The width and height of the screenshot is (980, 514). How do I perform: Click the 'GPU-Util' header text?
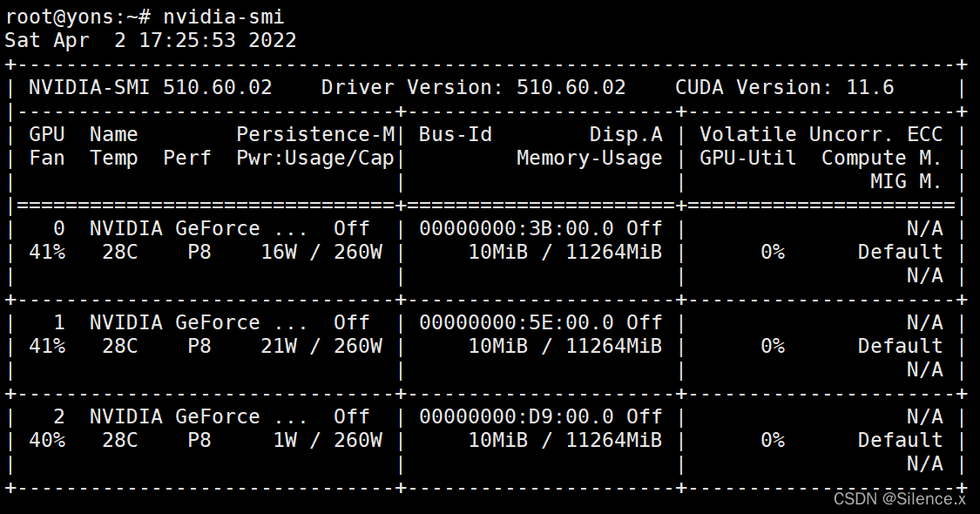(x=748, y=158)
